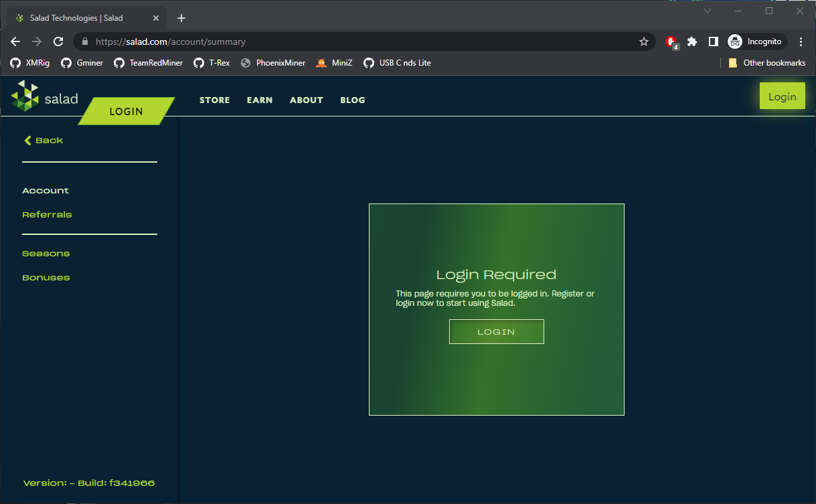
Task: Open the T-Rex bookmark
Action: coord(212,63)
